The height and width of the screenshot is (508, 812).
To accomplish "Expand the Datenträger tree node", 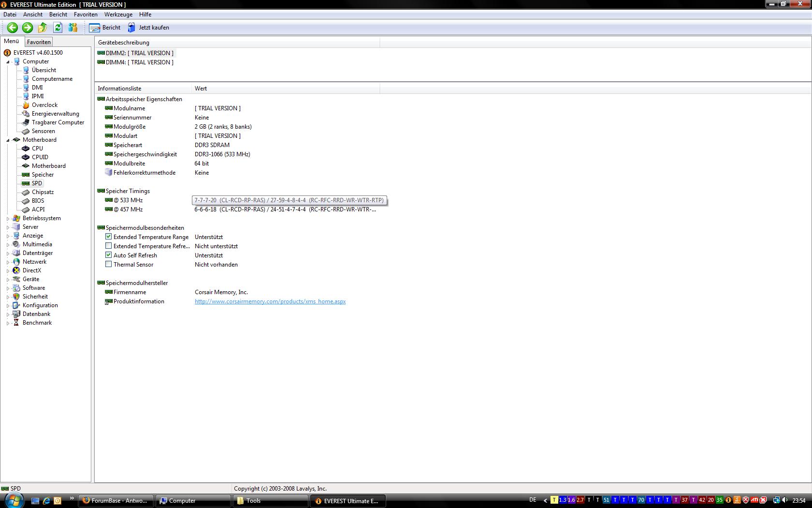I will 8,254.
